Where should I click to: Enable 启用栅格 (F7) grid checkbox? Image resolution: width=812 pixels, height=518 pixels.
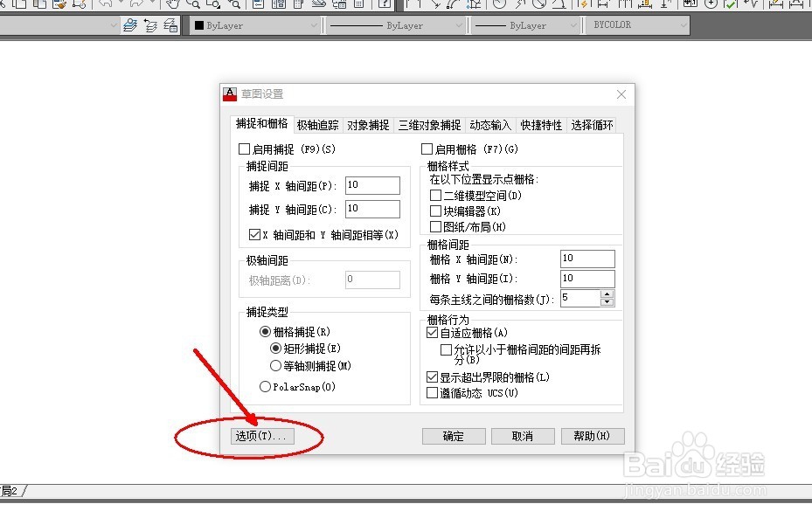click(x=428, y=148)
